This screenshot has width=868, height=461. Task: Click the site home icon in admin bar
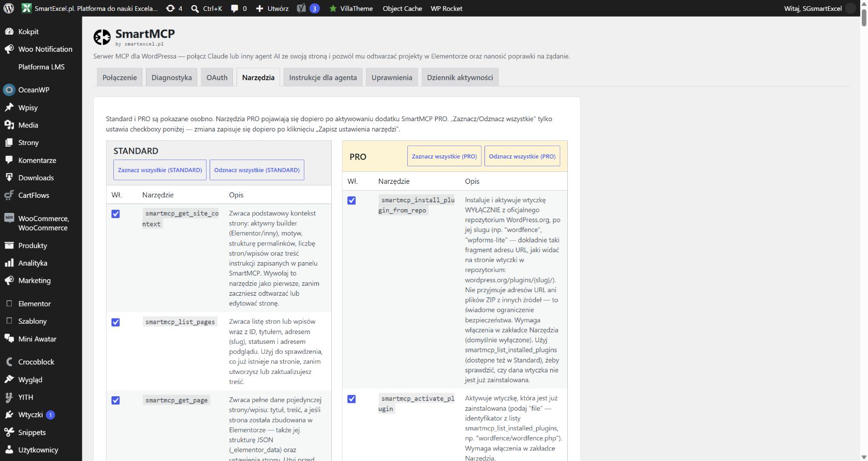26,8
